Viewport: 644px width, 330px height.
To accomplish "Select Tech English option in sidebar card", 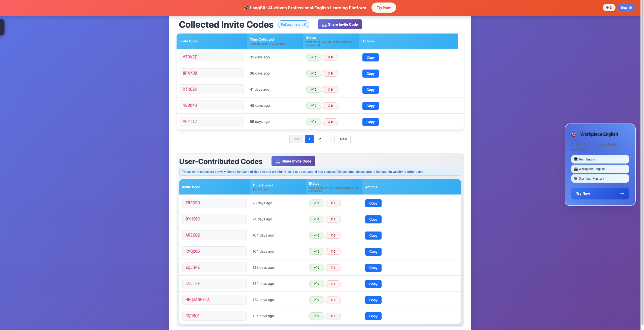I will pyautogui.click(x=600, y=159).
